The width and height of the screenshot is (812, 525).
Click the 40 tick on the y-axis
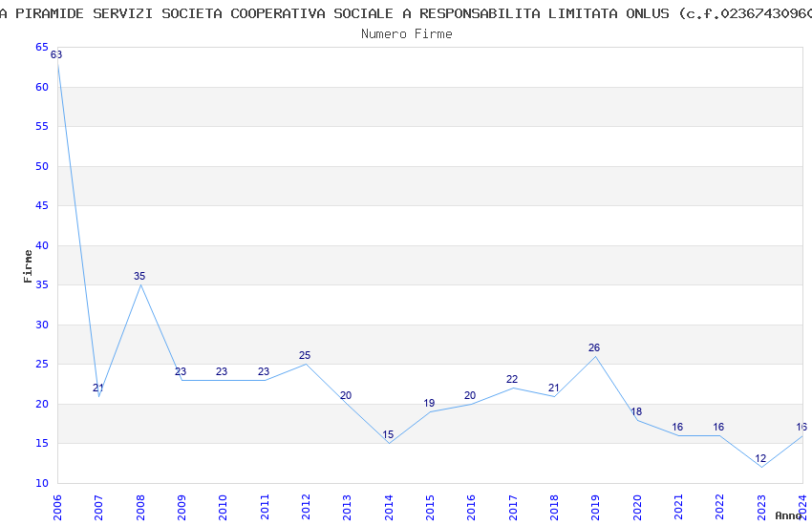(x=42, y=245)
